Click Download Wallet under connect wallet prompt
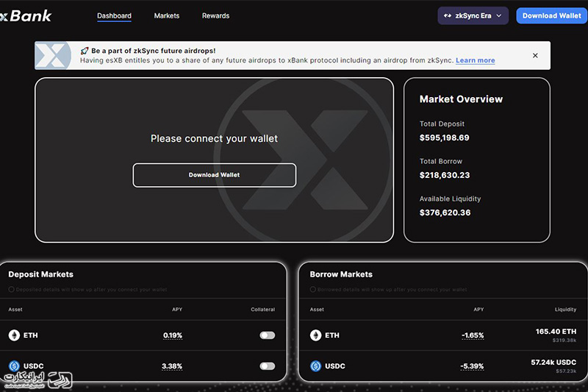Viewport: 588px width, 392px height. [x=214, y=175]
